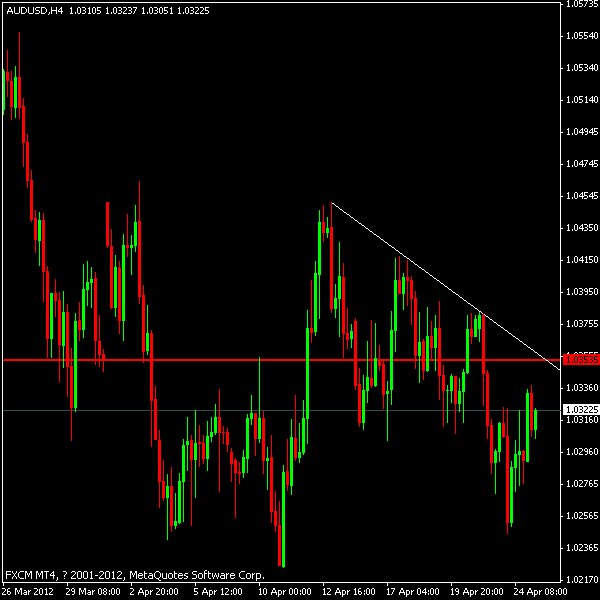Click the 24 Apr 08:00 time label

click(x=540, y=592)
